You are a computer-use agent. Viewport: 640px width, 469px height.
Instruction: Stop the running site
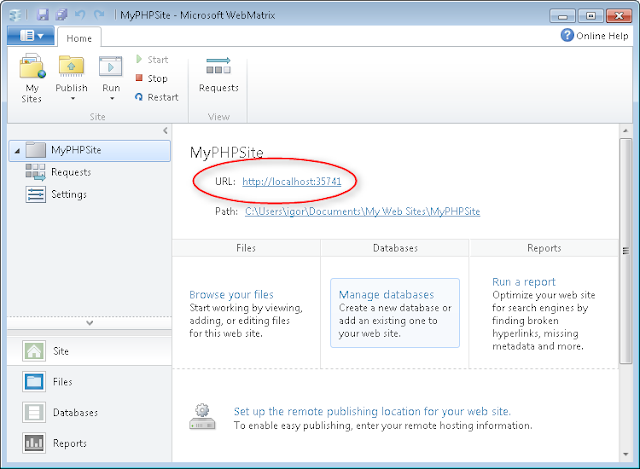point(151,78)
